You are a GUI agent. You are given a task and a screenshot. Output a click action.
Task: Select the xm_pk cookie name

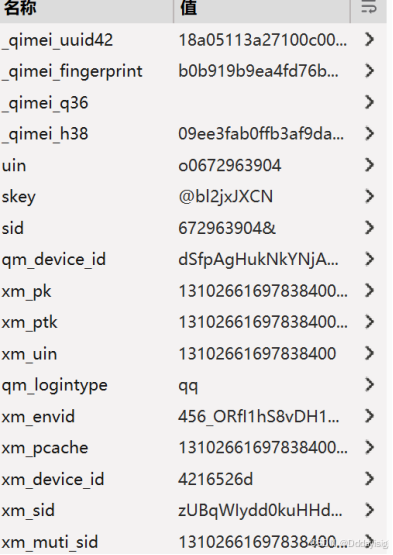(27, 292)
